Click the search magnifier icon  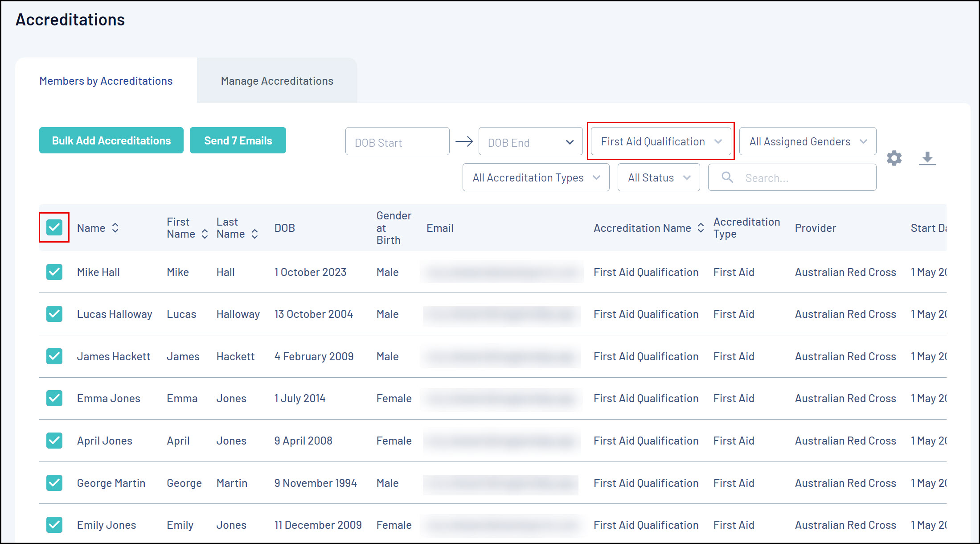[x=727, y=177]
